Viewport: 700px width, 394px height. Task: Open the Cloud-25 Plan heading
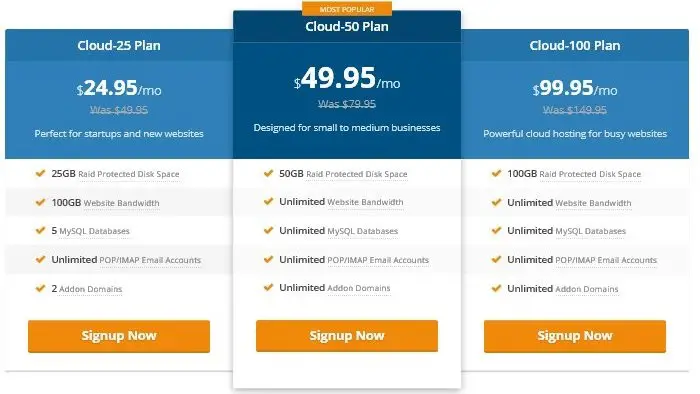119,46
